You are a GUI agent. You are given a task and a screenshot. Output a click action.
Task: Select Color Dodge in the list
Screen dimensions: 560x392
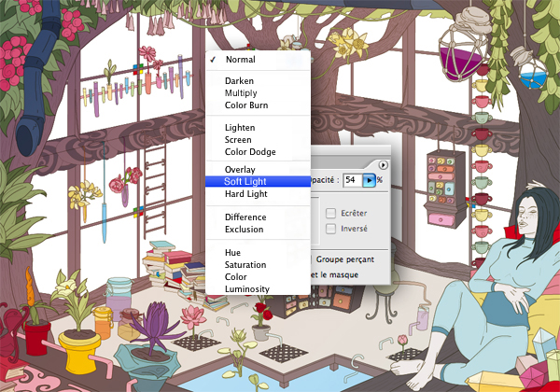(258, 152)
